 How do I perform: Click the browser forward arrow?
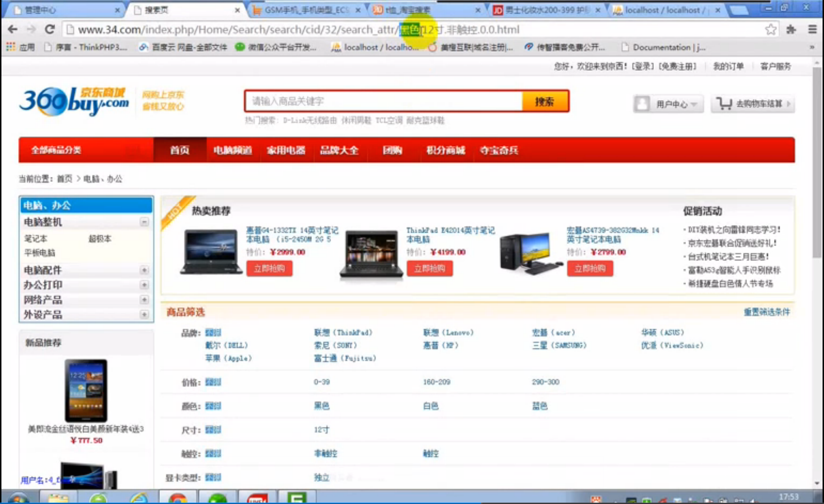tap(31, 30)
